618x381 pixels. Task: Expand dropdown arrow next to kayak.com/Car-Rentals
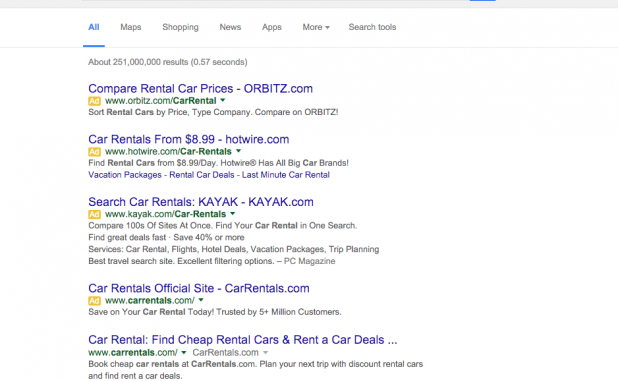coord(233,214)
